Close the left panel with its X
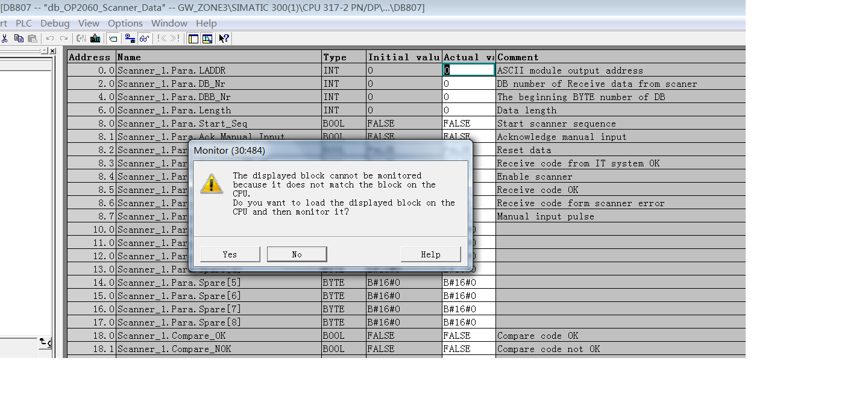868x393 pixels. point(52,51)
